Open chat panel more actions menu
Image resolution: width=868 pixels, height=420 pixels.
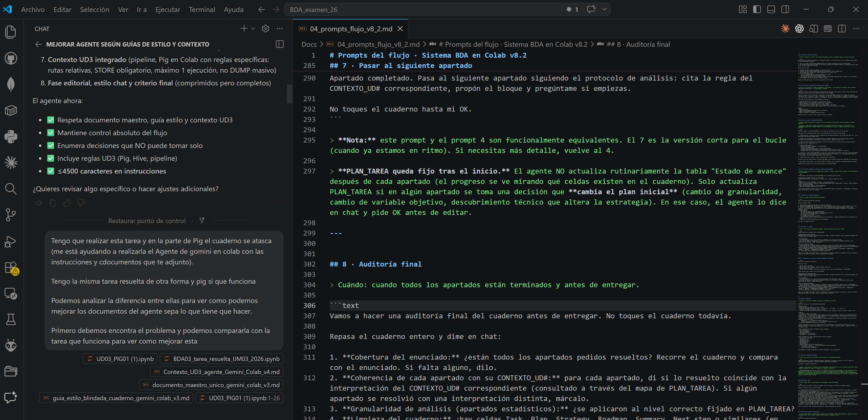pos(280,29)
